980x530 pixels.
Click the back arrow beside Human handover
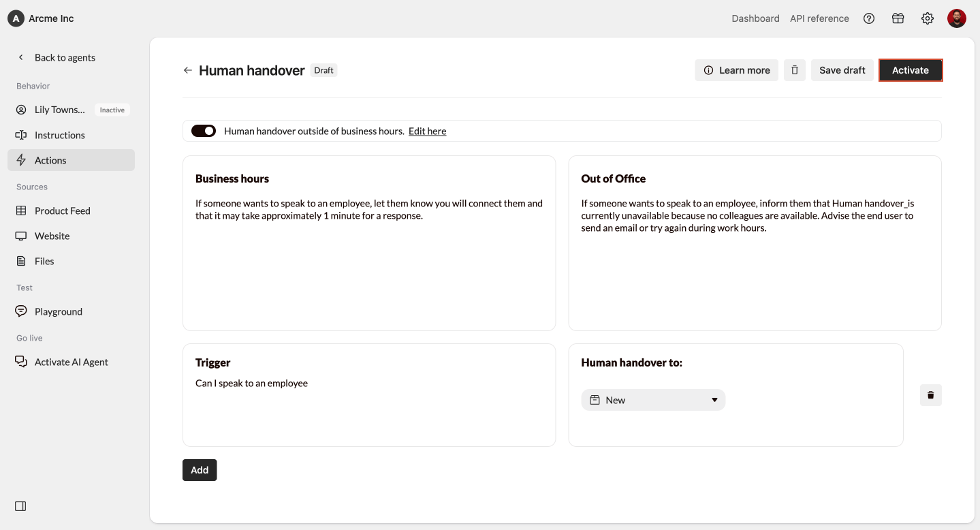[x=188, y=70]
